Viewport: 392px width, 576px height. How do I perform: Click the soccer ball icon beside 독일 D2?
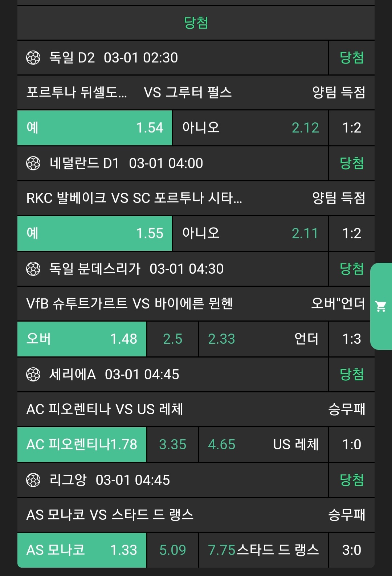pos(33,58)
